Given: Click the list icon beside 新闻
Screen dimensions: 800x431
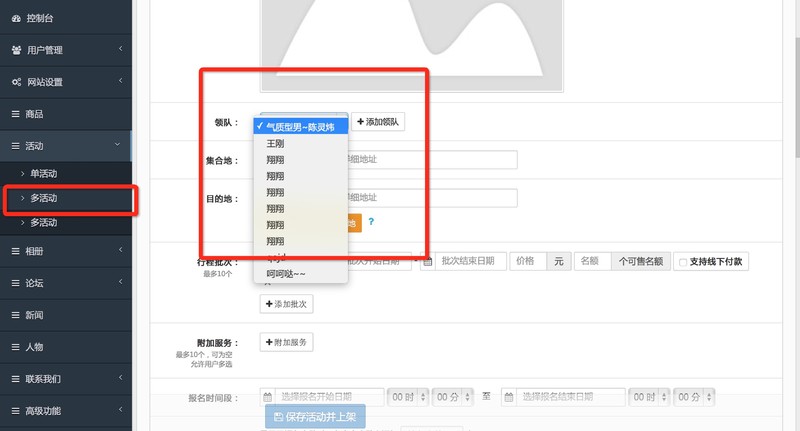Looking at the screenshot, I should pyautogui.click(x=16, y=315).
